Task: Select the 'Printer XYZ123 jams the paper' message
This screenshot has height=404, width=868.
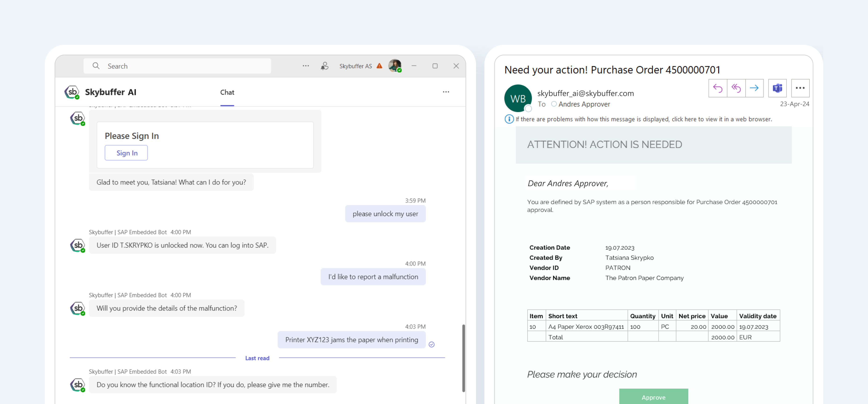Action: 351,340
